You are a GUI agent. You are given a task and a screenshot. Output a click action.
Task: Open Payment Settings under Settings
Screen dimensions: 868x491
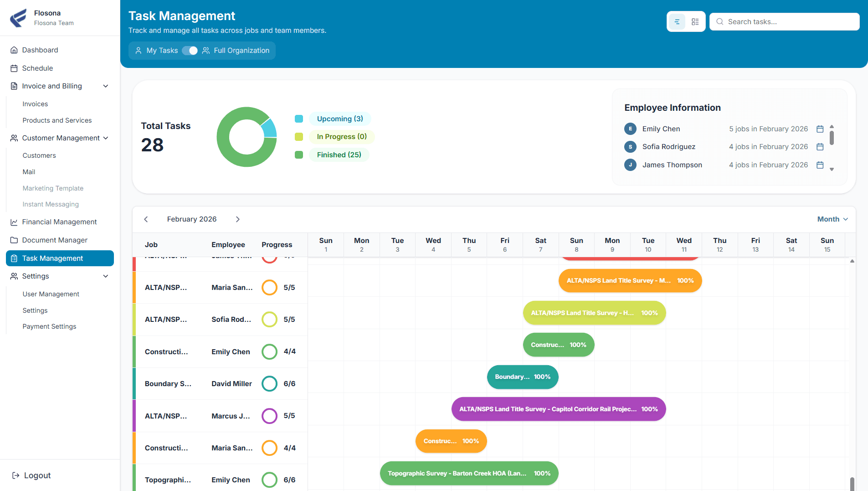click(49, 326)
